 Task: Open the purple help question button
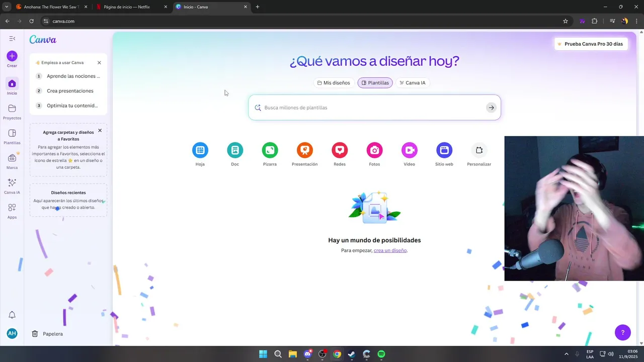[623, 332]
